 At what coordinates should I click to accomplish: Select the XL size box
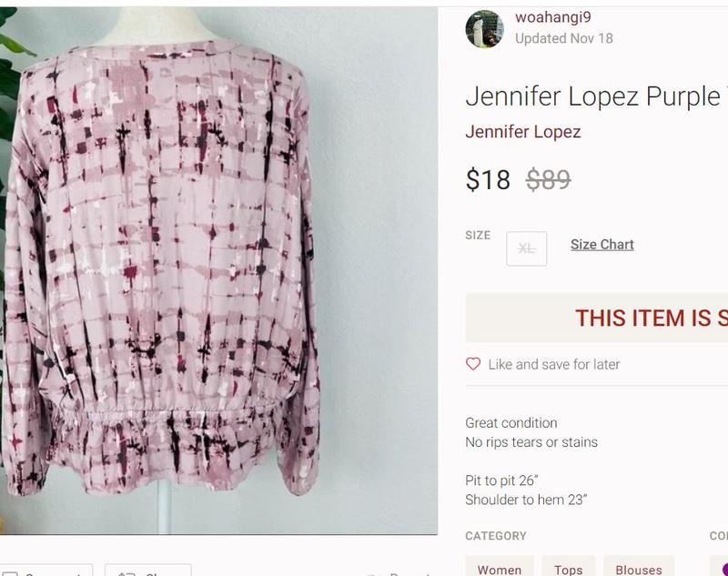527,248
